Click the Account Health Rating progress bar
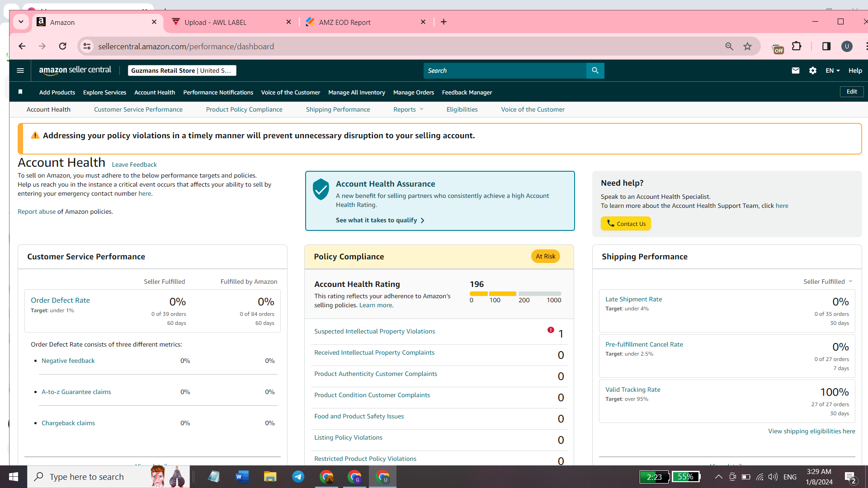The height and width of the screenshot is (488, 868). click(515, 294)
